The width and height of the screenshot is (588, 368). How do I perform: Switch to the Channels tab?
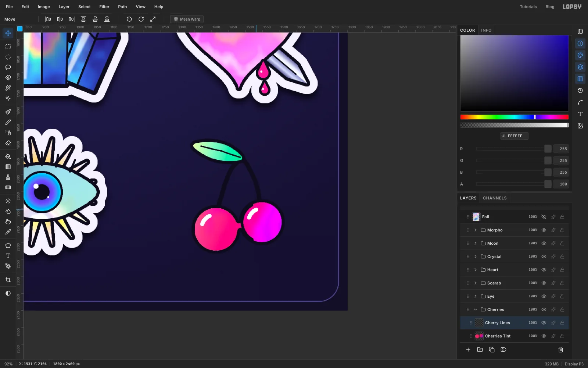[495, 198]
